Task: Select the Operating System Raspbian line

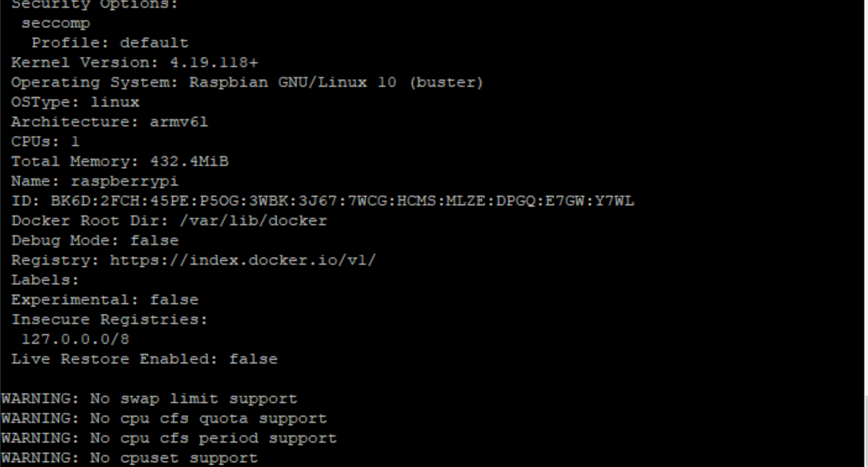Action: click(247, 82)
